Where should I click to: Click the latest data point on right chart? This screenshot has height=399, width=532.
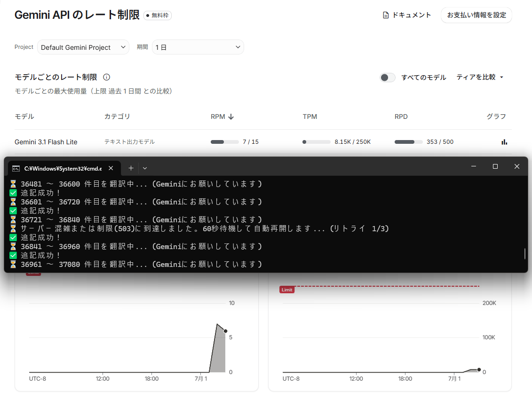(x=479, y=369)
